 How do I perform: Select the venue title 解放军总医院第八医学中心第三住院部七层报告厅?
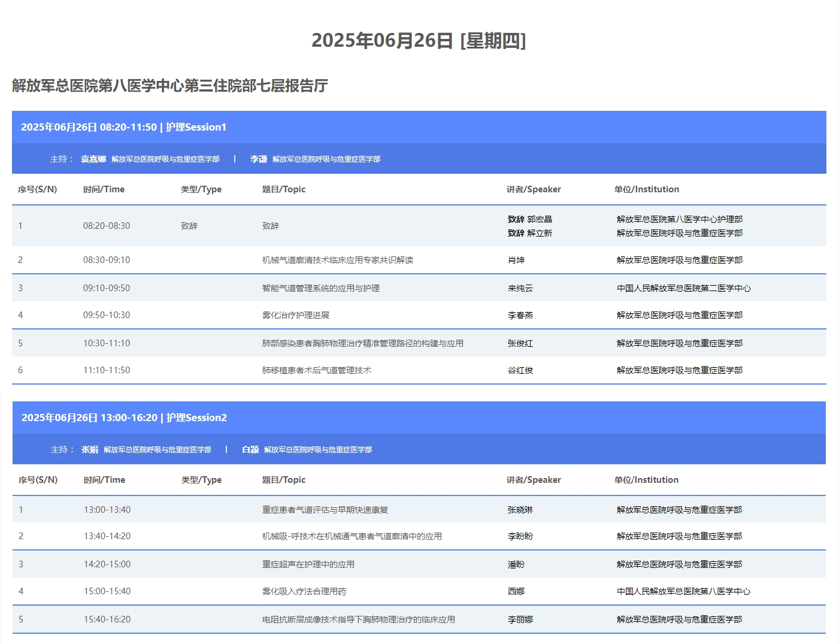(x=170, y=86)
